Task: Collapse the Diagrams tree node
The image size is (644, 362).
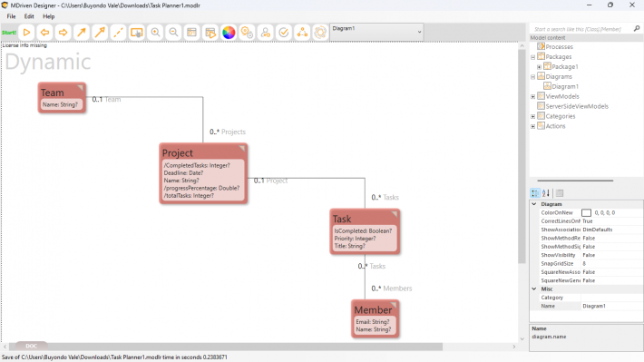Action: point(533,77)
